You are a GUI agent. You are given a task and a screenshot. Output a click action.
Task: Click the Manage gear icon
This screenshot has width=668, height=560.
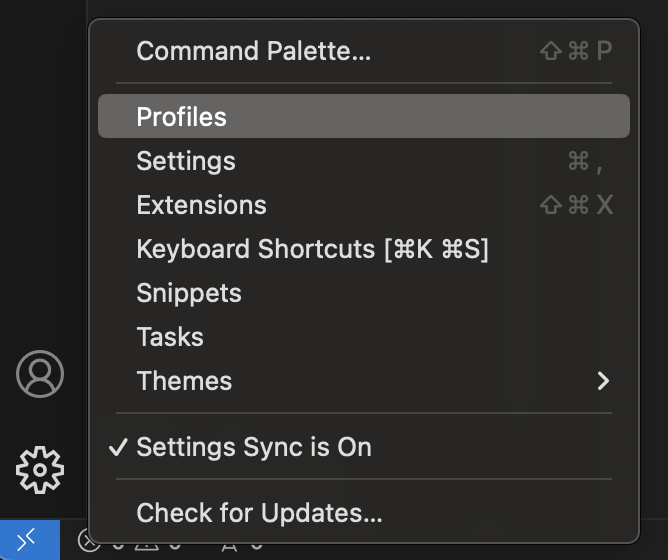[40, 469]
